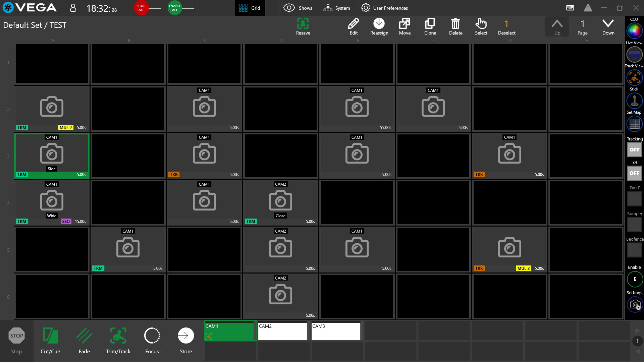Screen dimensions: 644x362
Task: Select the Resave tool
Action: pos(303,26)
